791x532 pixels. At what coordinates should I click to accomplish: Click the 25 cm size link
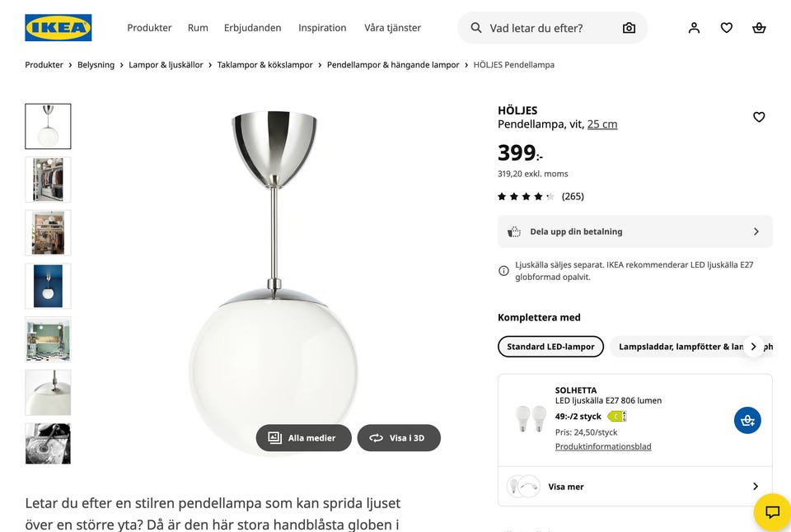click(x=604, y=124)
